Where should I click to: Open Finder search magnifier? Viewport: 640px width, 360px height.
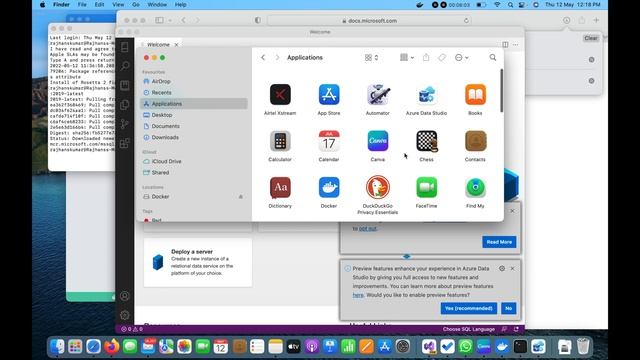click(493, 58)
